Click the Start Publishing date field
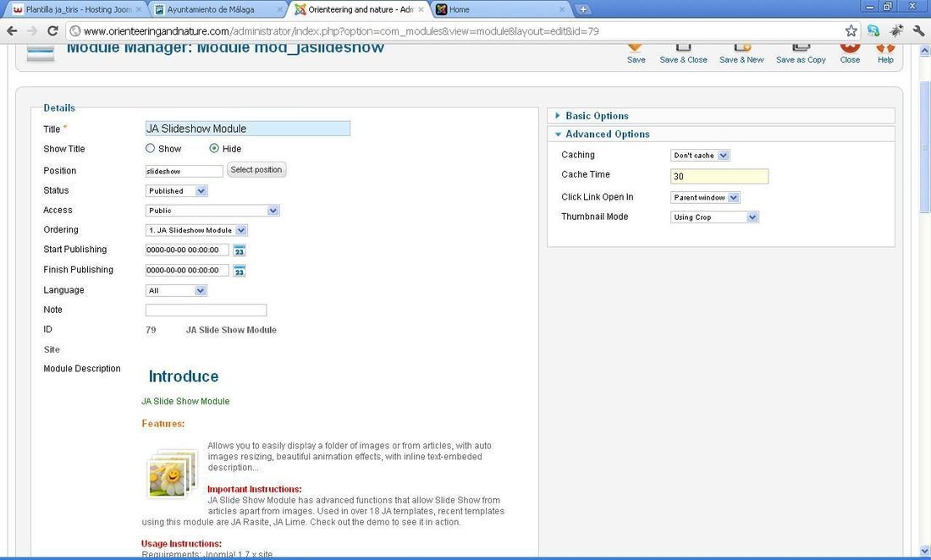This screenshot has width=931, height=560. (x=187, y=250)
